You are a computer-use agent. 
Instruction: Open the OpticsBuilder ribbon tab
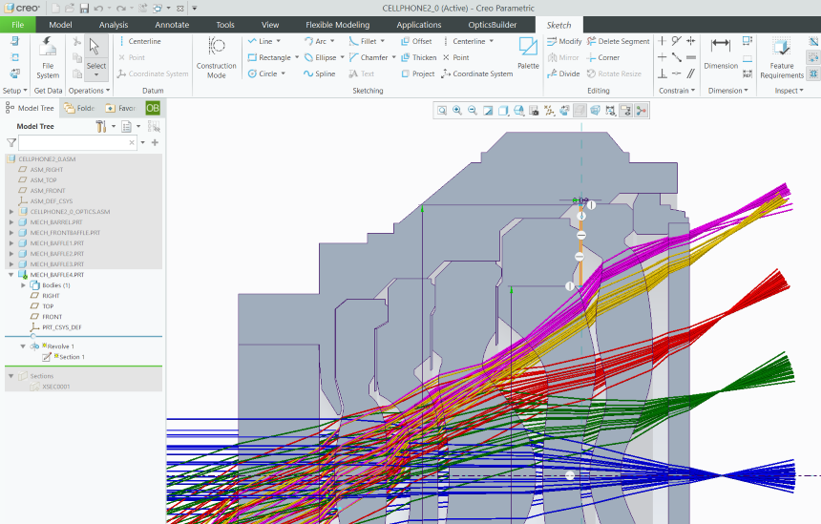[491, 24]
